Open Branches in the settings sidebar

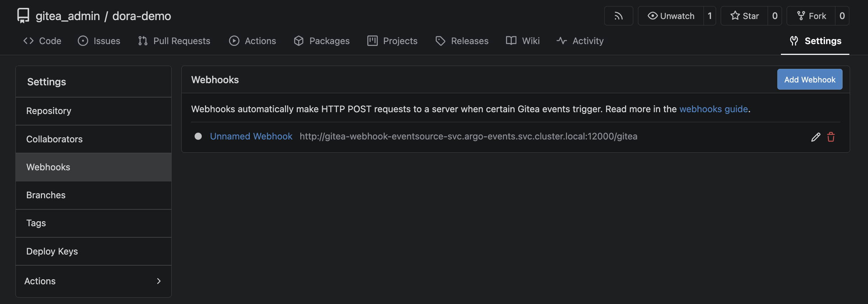(94, 195)
